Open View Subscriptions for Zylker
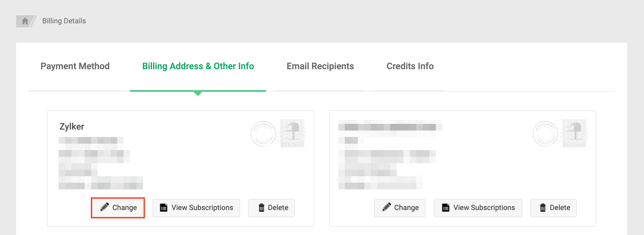Image resolution: width=644 pixels, height=235 pixels. pos(196,208)
